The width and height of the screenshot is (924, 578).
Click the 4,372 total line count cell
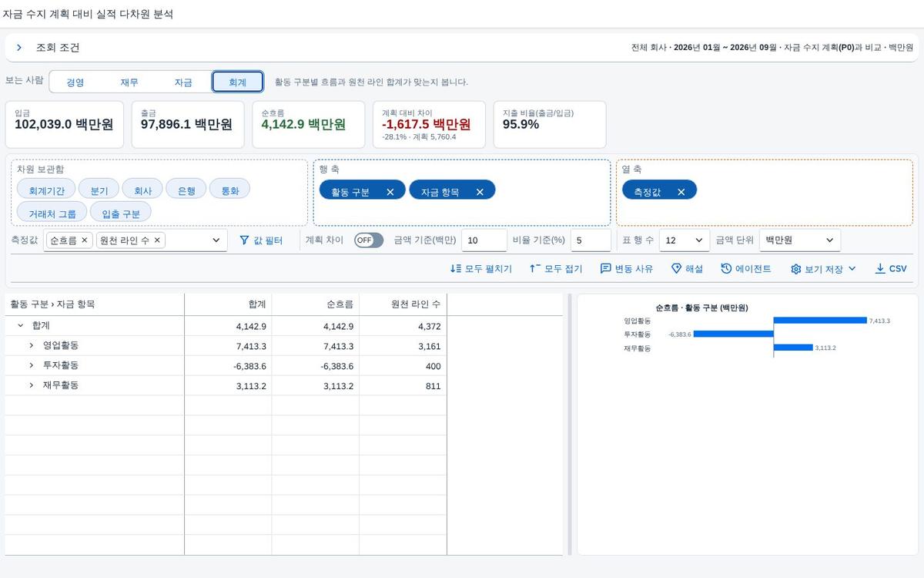pyautogui.click(x=403, y=327)
